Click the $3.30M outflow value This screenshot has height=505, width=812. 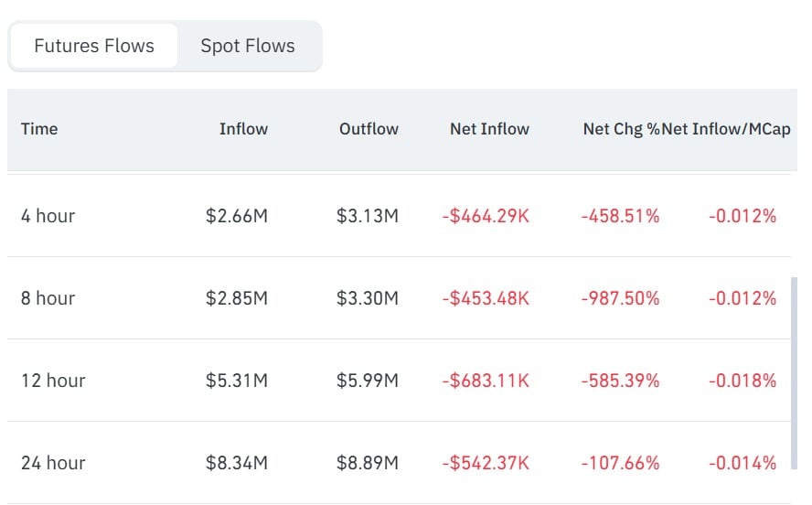click(x=368, y=298)
